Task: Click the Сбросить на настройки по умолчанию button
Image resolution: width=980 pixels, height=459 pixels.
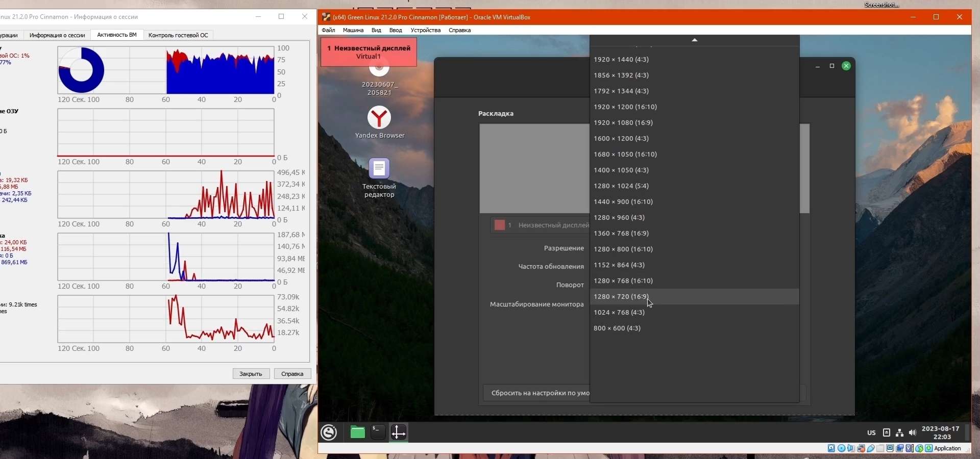Action: point(536,393)
